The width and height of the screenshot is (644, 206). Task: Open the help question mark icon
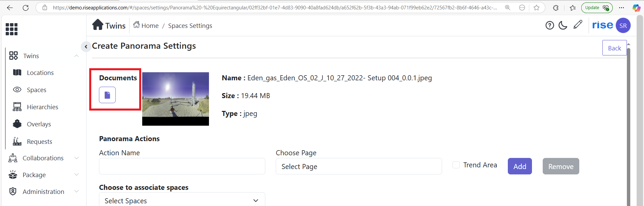click(550, 25)
